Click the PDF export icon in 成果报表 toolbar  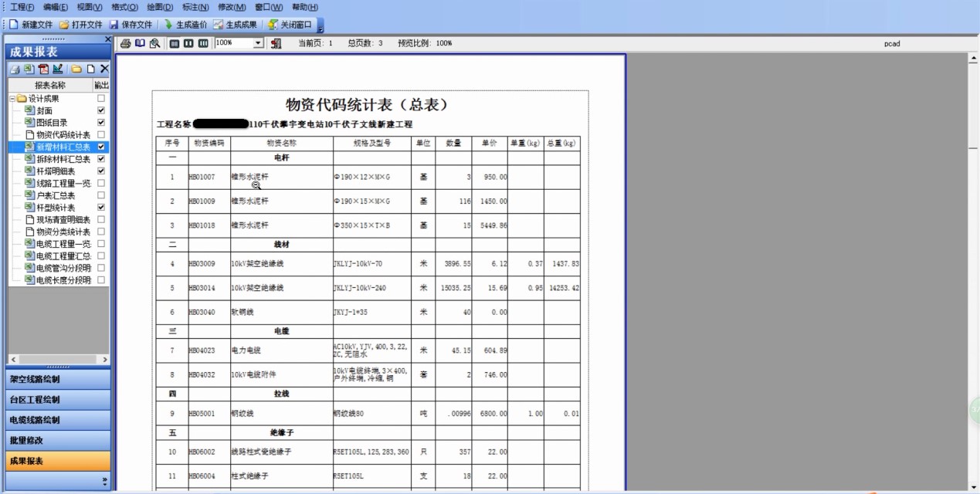click(43, 69)
